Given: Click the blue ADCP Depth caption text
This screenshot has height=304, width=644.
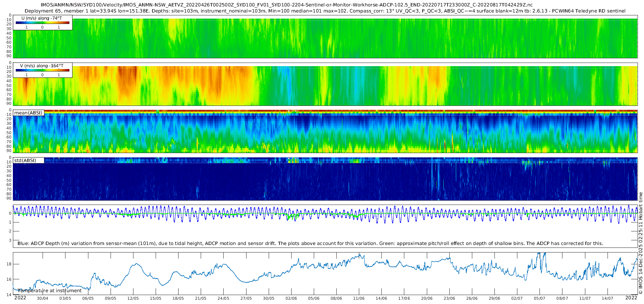Looking at the screenshot, I should (x=310, y=244).
